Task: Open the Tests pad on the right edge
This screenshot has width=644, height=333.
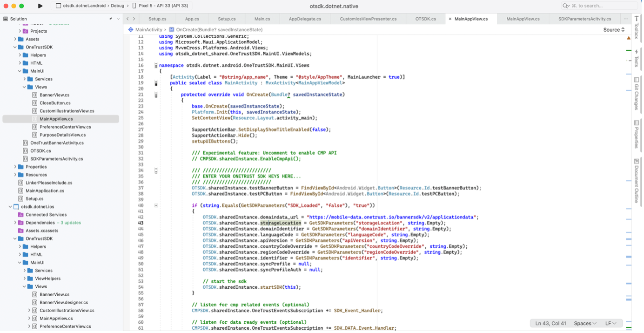Action: coord(637,58)
